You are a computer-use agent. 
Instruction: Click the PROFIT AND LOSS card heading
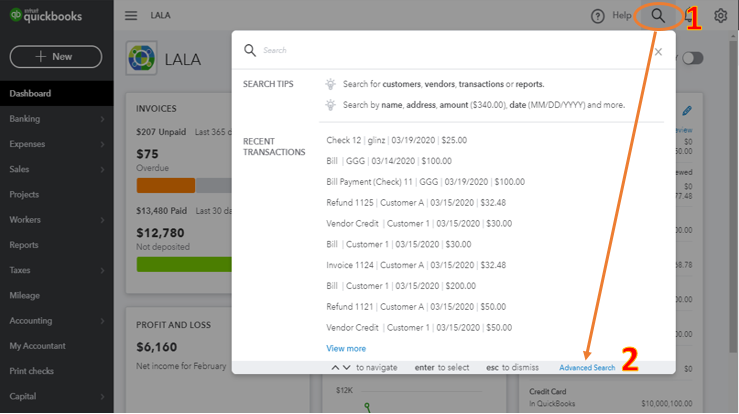pyautogui.click(x=173, y=325)
